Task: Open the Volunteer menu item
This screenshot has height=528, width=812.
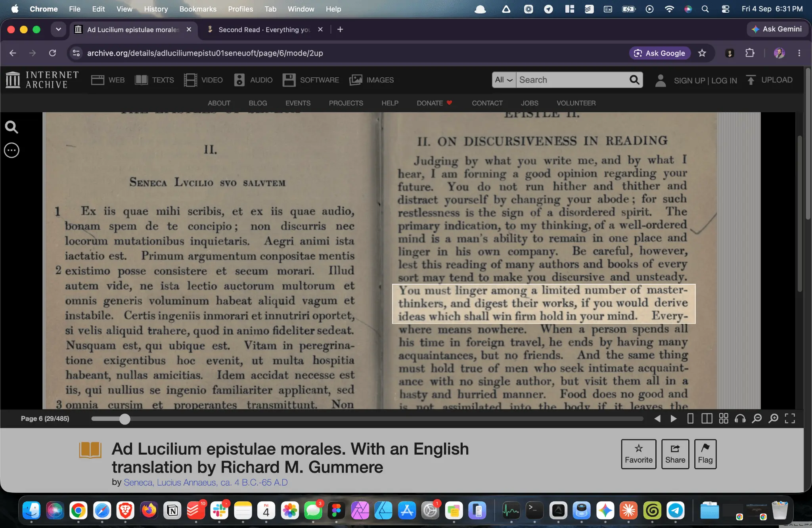Action: 576,103
